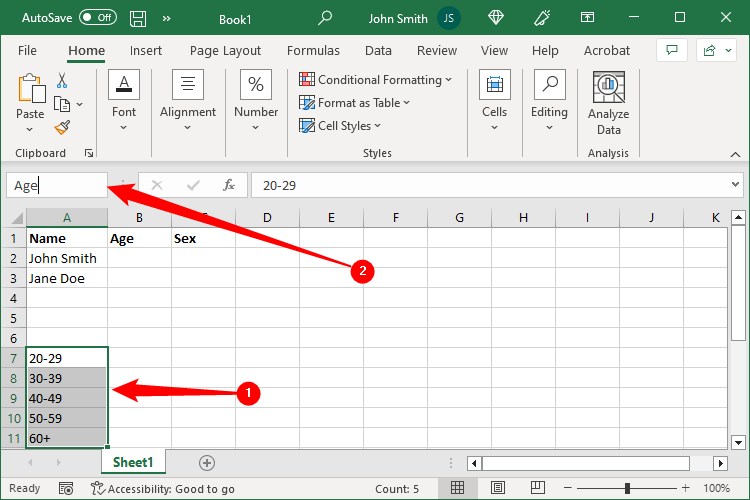Switch to the Insert tab
The width and height of the screenshot is (750, 500).
[145, 51]
